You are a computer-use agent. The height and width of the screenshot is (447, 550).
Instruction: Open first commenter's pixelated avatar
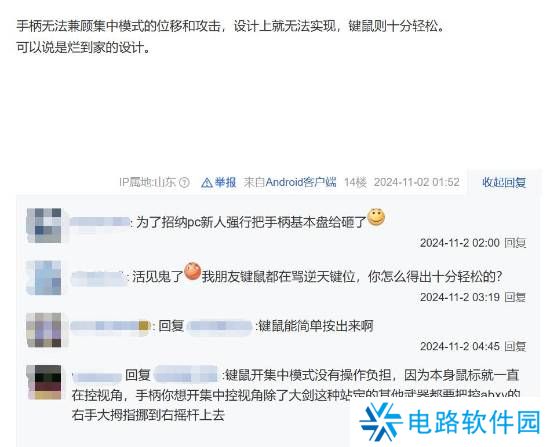pyautogui.click(x=44, y=225)
